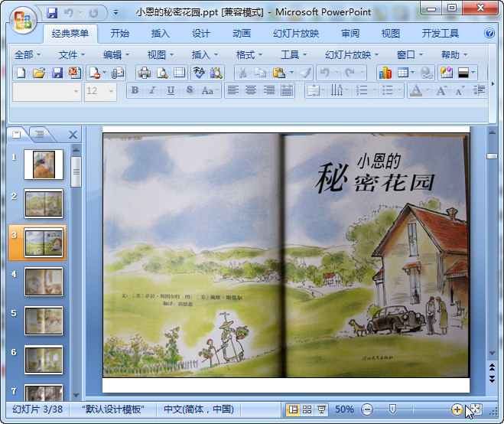The width and height of the screenshot is (504, 424).
Task: Select slide 1 thumbnail
Action: 44,165
